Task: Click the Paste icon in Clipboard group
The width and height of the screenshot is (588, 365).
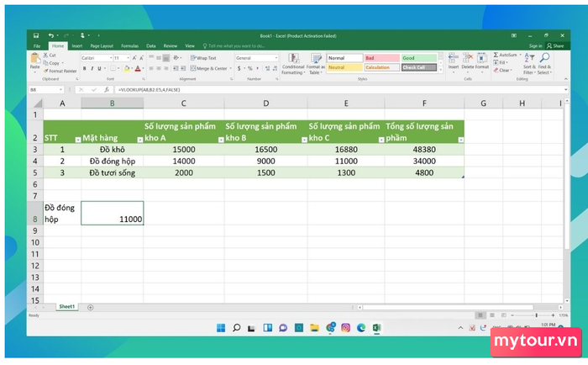Action: pos(34,61)
